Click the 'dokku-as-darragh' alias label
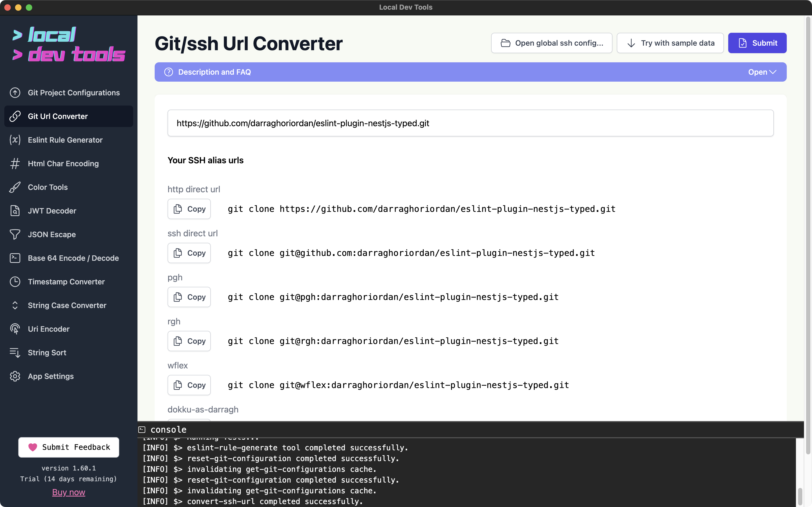This screenshot has width=812, height=507. point(203,410)
